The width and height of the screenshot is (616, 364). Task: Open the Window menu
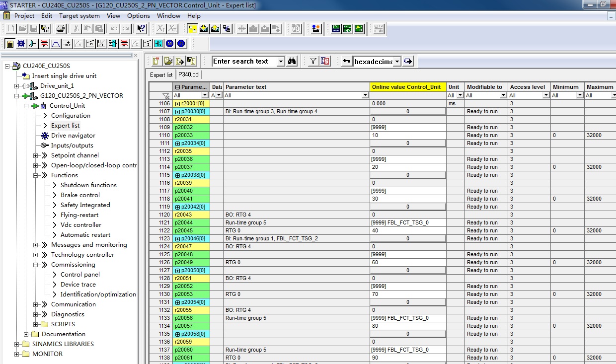click(x=169, y=15)
